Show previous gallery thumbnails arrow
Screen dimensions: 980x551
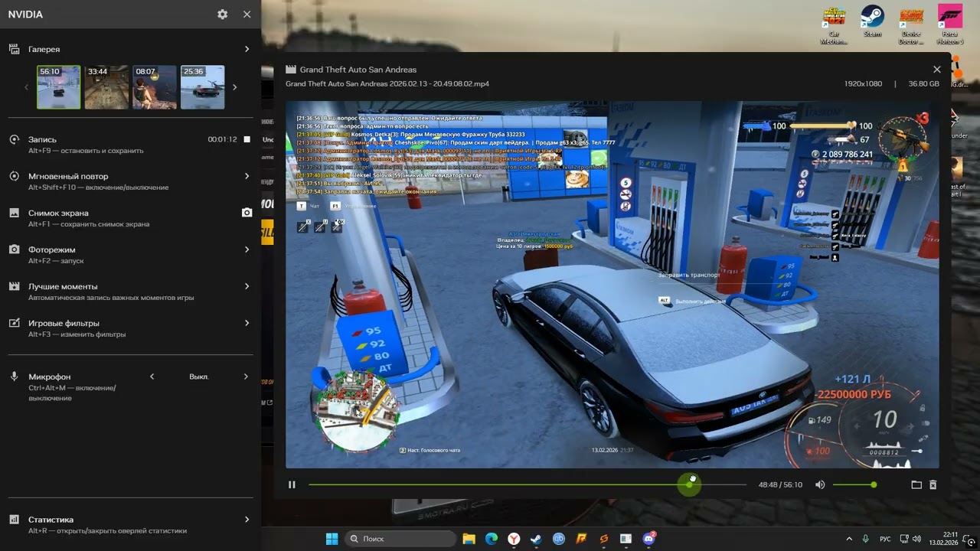click(26, 87)
